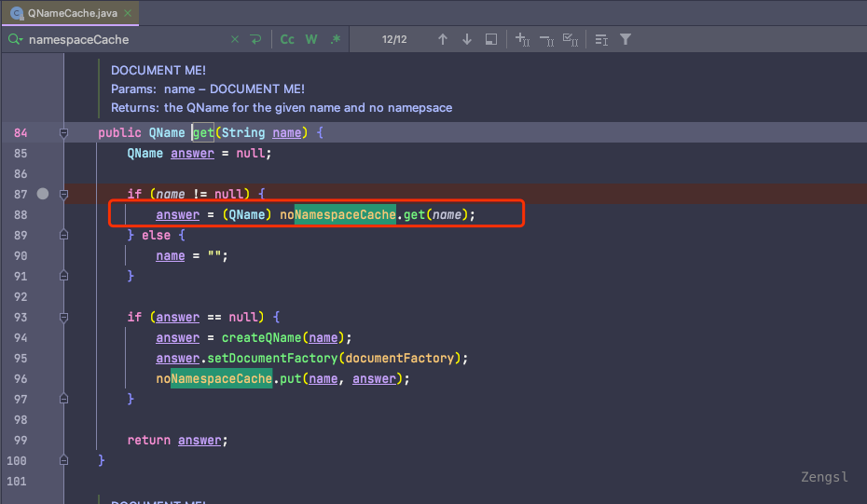Enable Regex search option

point(336,39)
